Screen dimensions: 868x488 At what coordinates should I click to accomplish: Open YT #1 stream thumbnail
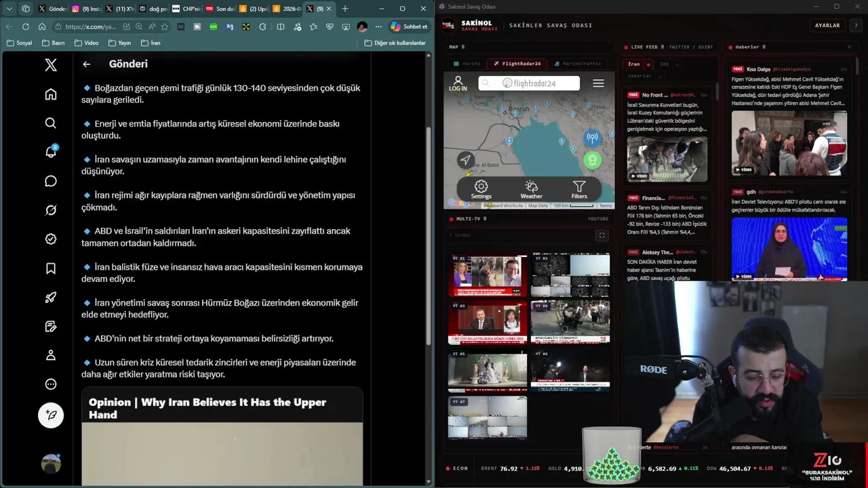tap(488, 275)
